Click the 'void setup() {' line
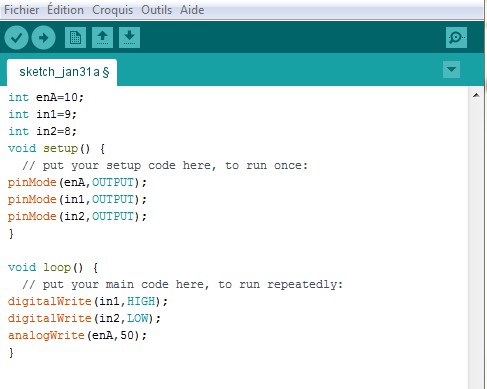The height and width of the screenshot is (389, 487). click(x=56, y=148)
